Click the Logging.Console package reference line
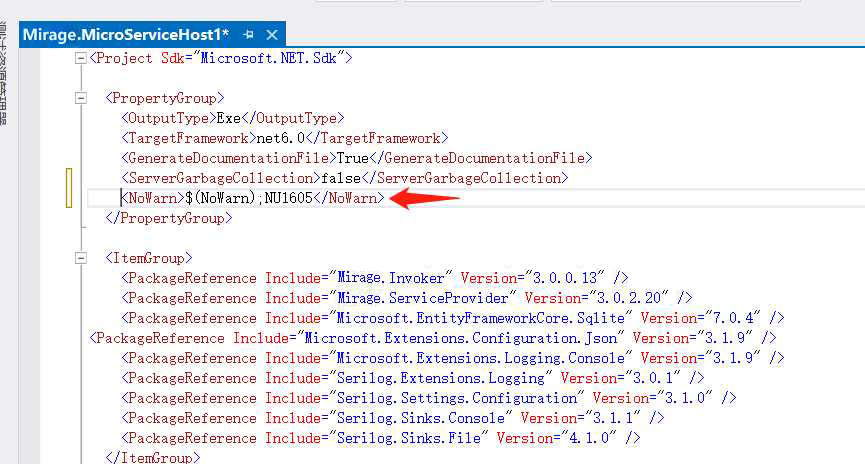 (452, 358)
